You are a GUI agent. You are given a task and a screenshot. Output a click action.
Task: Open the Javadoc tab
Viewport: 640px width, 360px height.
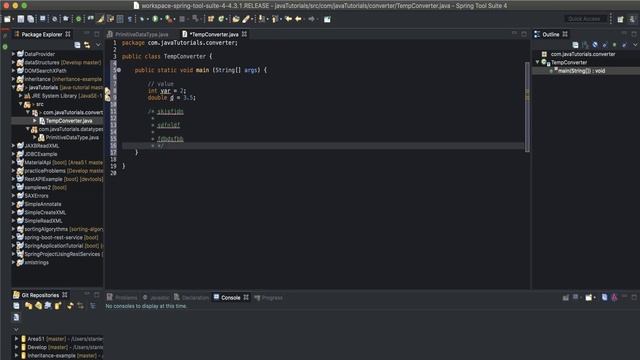[x=156, y=298]
